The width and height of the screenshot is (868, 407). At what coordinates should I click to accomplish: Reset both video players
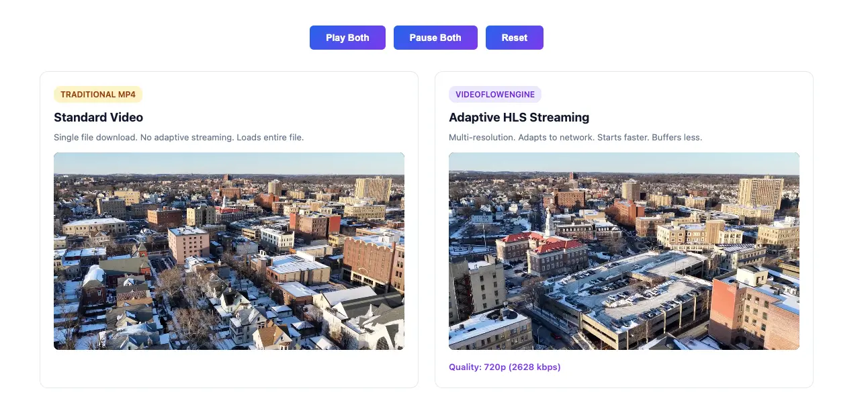click(515, 38)
